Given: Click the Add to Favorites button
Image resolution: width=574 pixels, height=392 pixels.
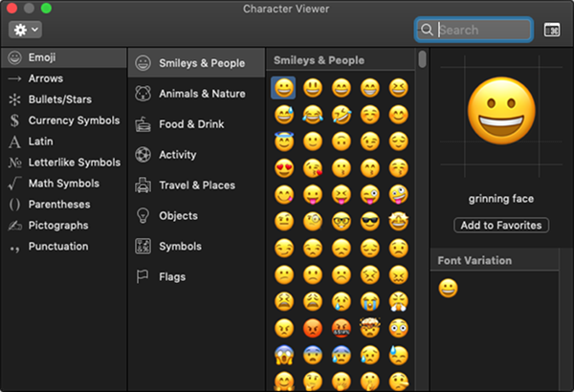Looking at the screenshot, I should click(x=501, y=225).
